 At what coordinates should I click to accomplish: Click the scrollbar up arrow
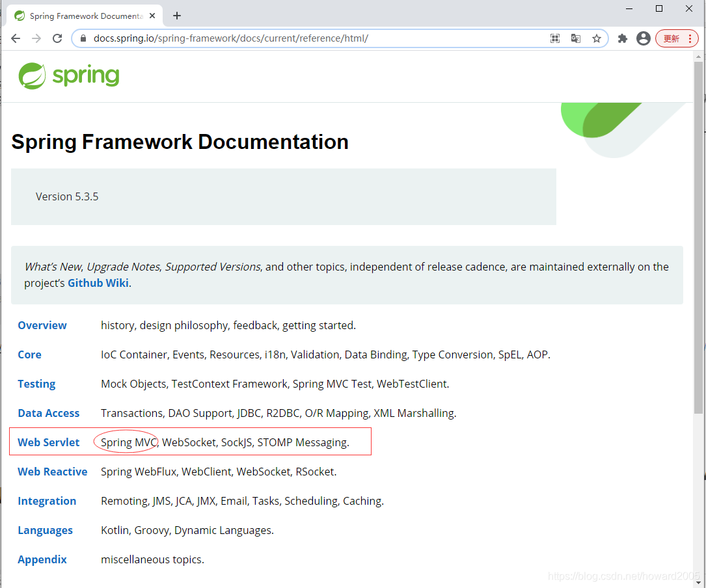(698, 57)
